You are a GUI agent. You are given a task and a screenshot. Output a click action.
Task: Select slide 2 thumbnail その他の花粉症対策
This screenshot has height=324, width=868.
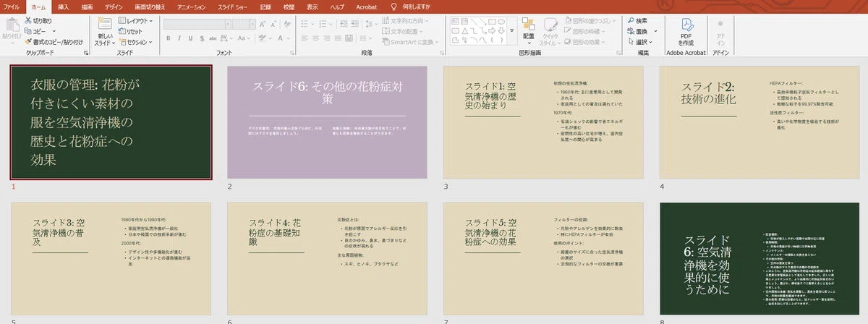click(x=327, y=122)
